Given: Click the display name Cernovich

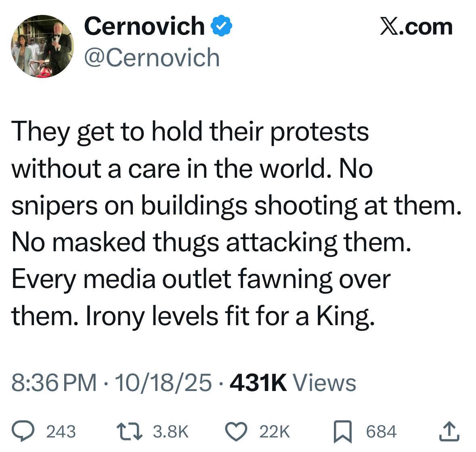Looking at the screenshot, I should 144,26.
